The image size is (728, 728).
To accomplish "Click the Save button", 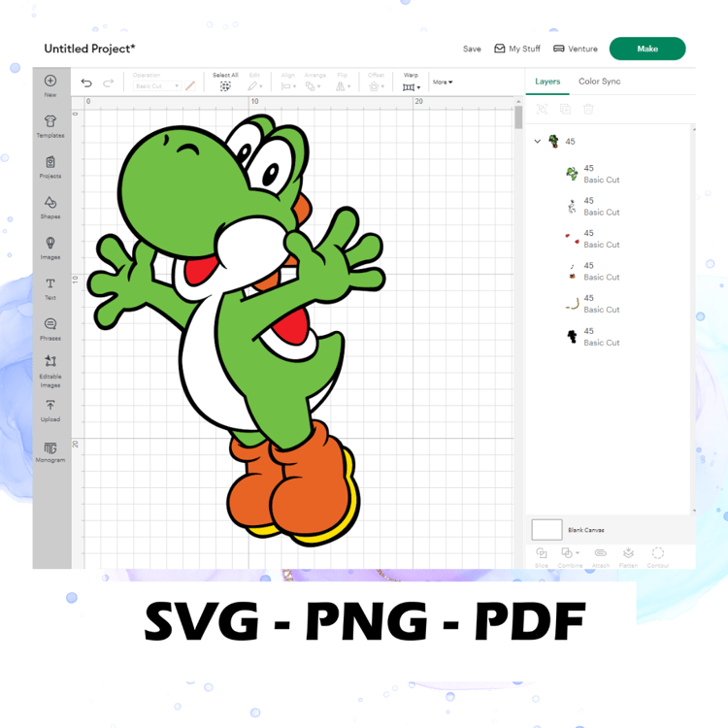I will [472, 49].
